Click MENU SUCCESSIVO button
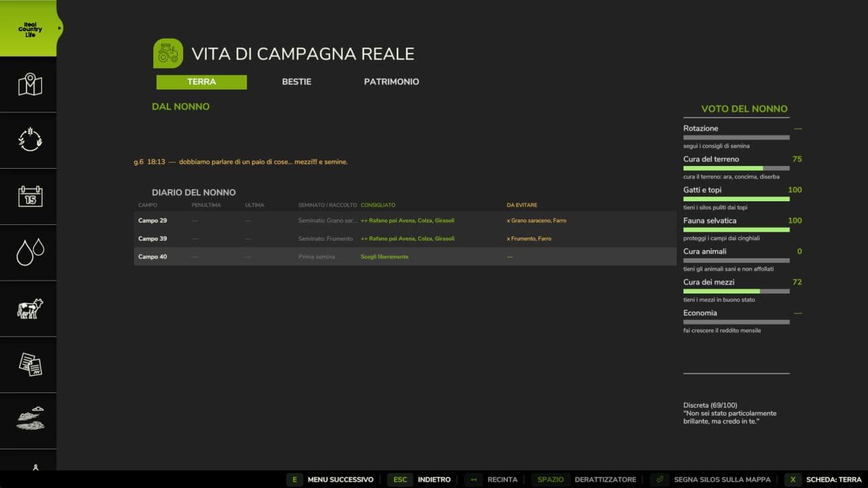 [x=340, y=480]
